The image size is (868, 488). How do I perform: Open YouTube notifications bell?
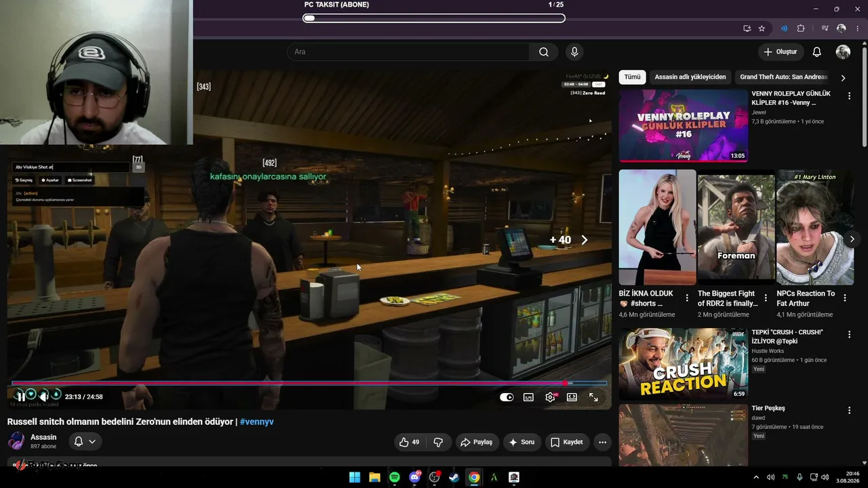[817, 52]
